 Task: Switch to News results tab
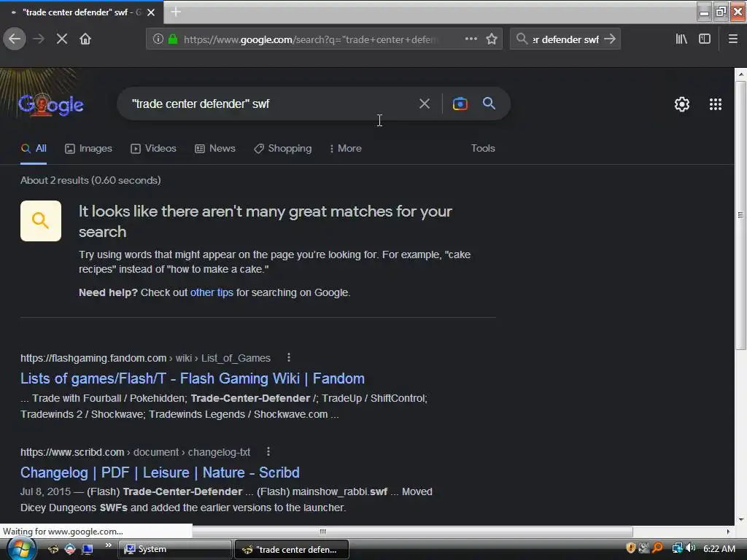pos(215,149)
